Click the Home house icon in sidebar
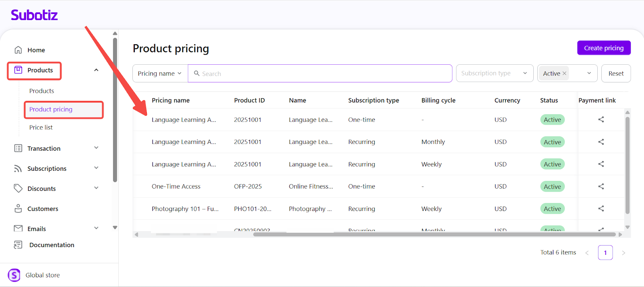 [18, 50]
